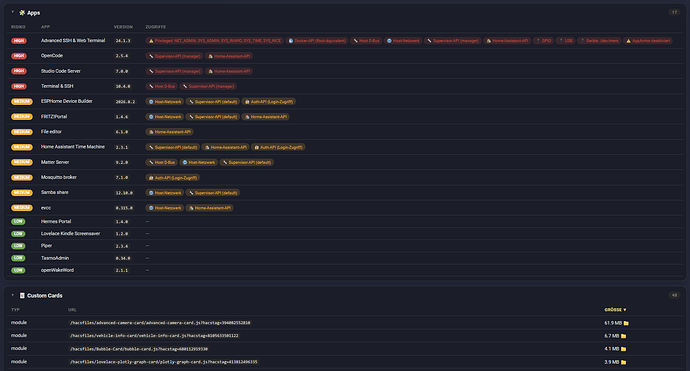The image size is (690, 371).
Task: Click the lovelace-plotly-graph-card URL
Action: pyautogui.click(x=163, y=362)
